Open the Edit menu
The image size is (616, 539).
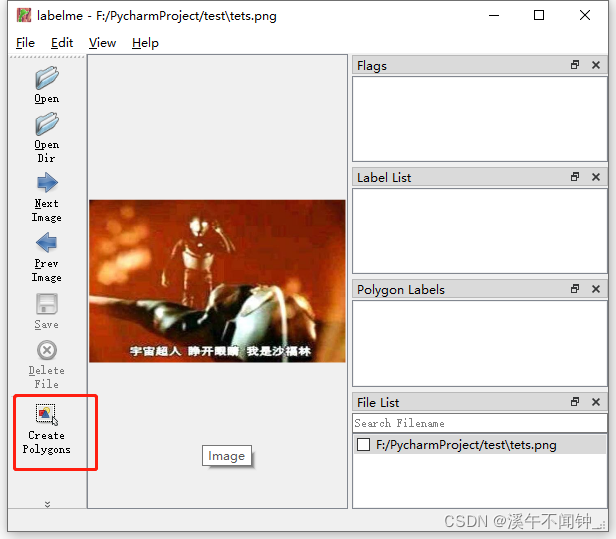coord(62,42)
